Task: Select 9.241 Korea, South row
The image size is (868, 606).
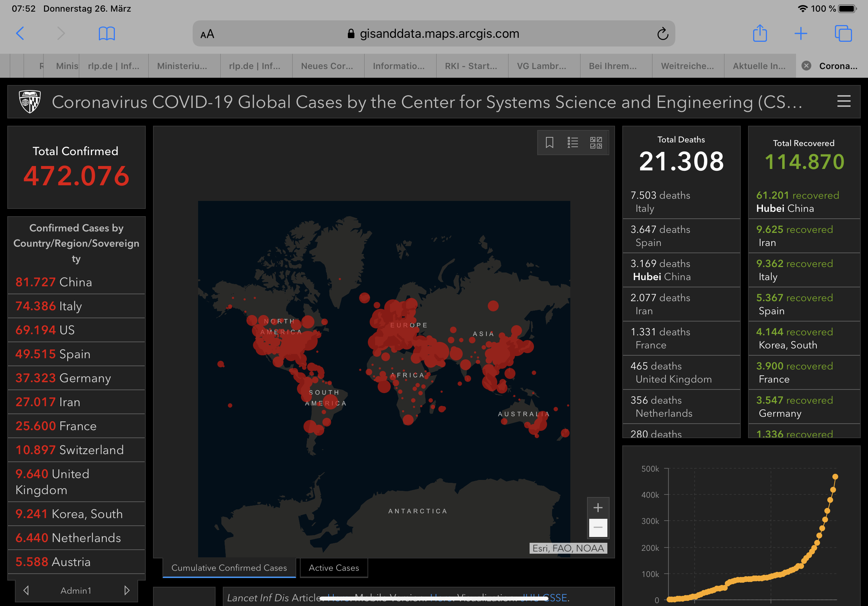Action: pyautogui.click(x=76, y=514)
